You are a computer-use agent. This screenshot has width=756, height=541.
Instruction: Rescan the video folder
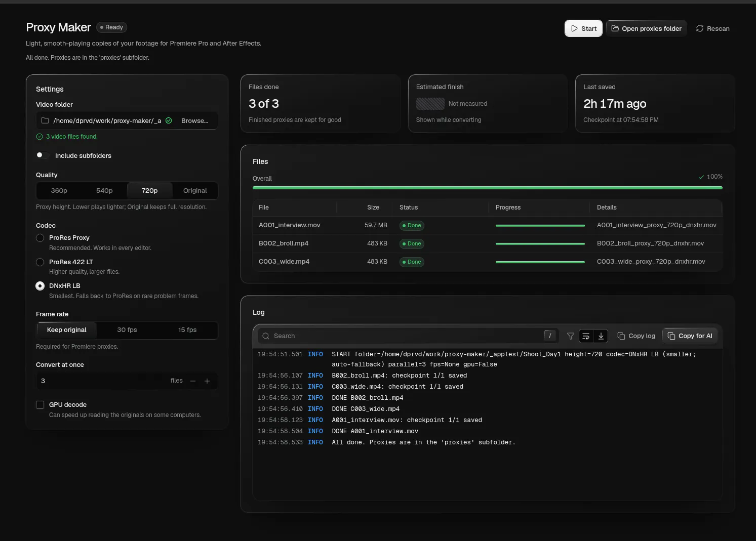click(x=712, y=28)
